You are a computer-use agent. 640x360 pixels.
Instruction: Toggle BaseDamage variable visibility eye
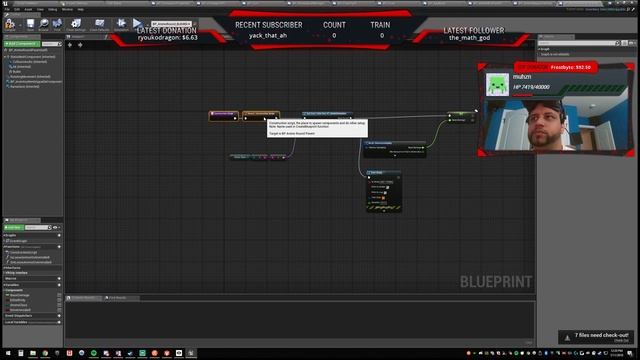point(59,295)
